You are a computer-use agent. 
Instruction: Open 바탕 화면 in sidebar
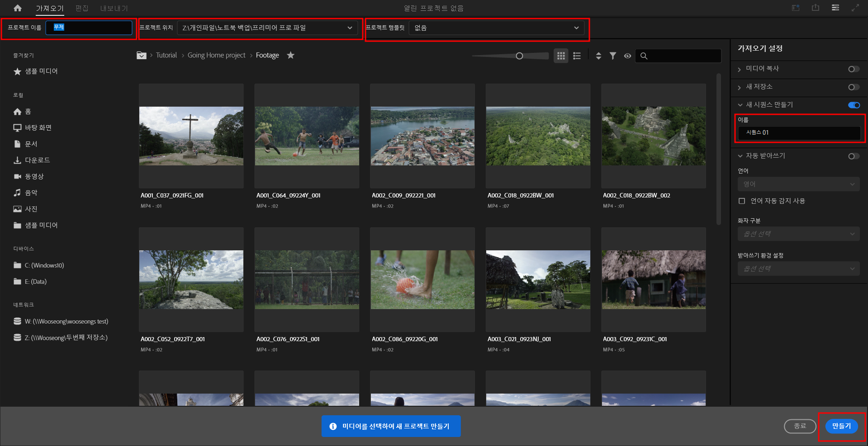pyautogui.click(x=33, y=127)
